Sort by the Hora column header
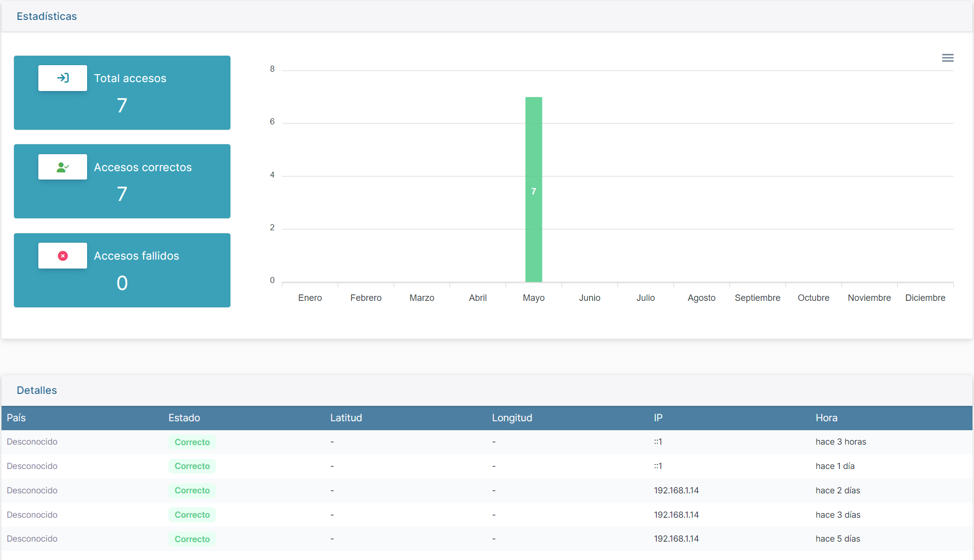 tap(826, 418)
